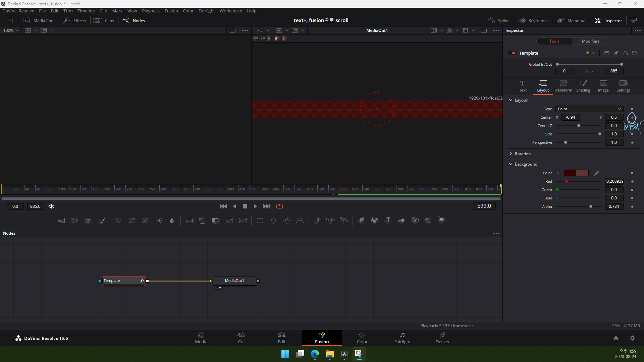This screenshot has width=644, height=362.
Task: Open the Playback menu
Action: point(151,11)
